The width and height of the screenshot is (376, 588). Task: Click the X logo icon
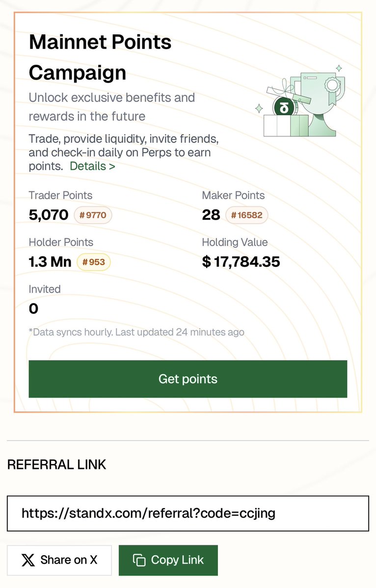[28, 560]
